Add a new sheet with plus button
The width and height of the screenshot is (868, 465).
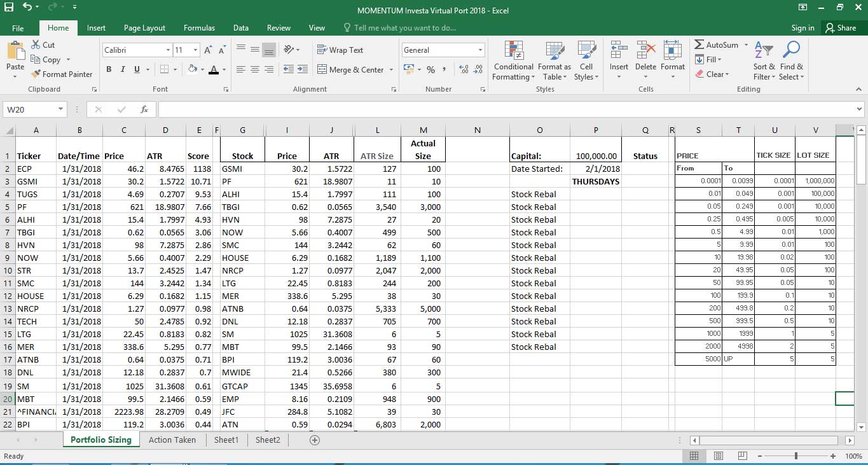314,440
